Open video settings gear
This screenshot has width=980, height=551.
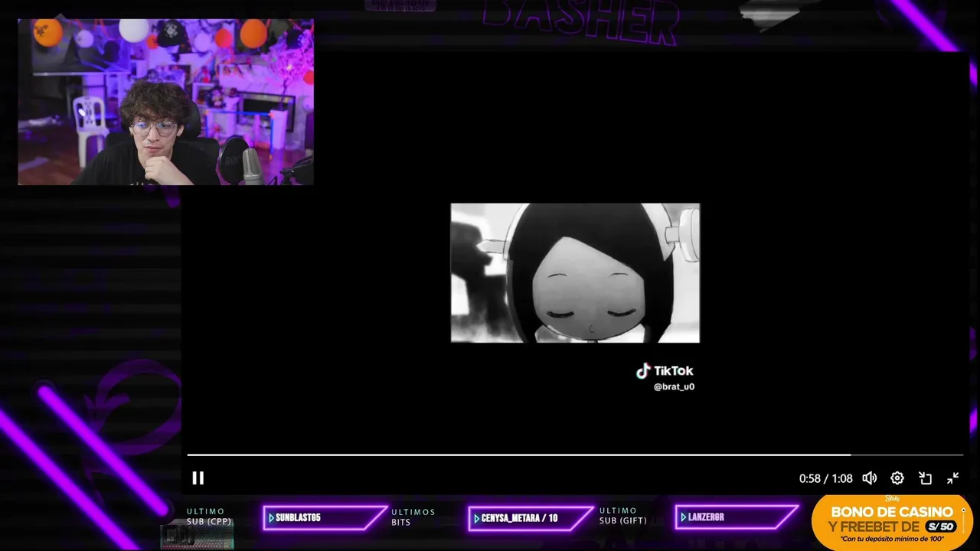tap(897, 478)
